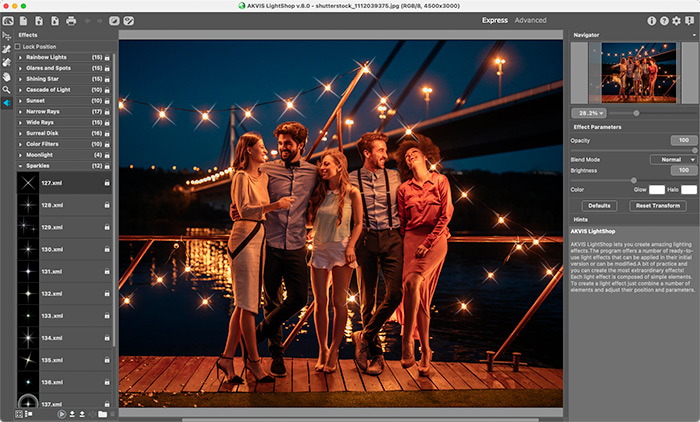Enable the Lock Position checkbox
The height and width of the screenshot is (422, 700).
18,47
